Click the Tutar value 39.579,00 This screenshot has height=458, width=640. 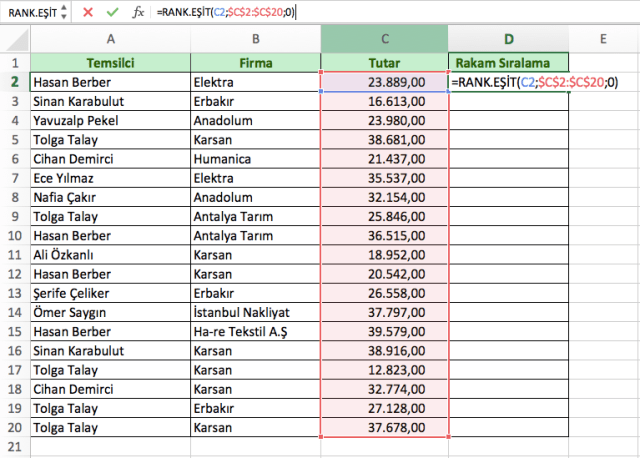pyautogui.click(x=385, y=332)
